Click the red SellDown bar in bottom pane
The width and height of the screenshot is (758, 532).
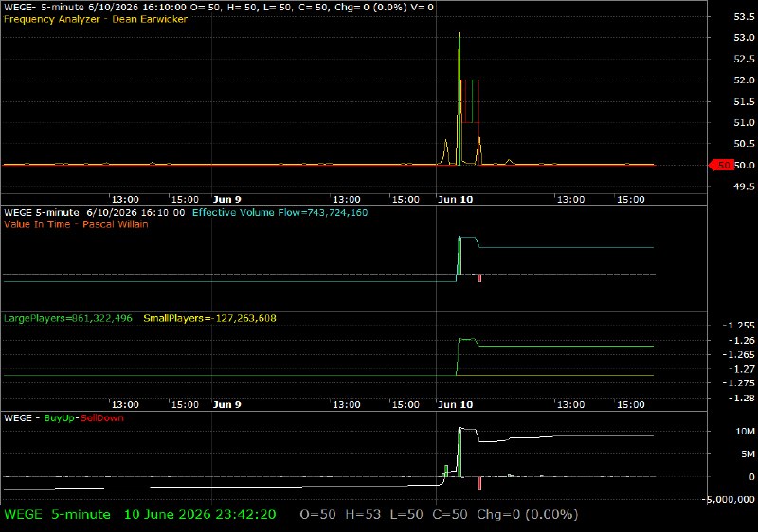pos(479,483)
